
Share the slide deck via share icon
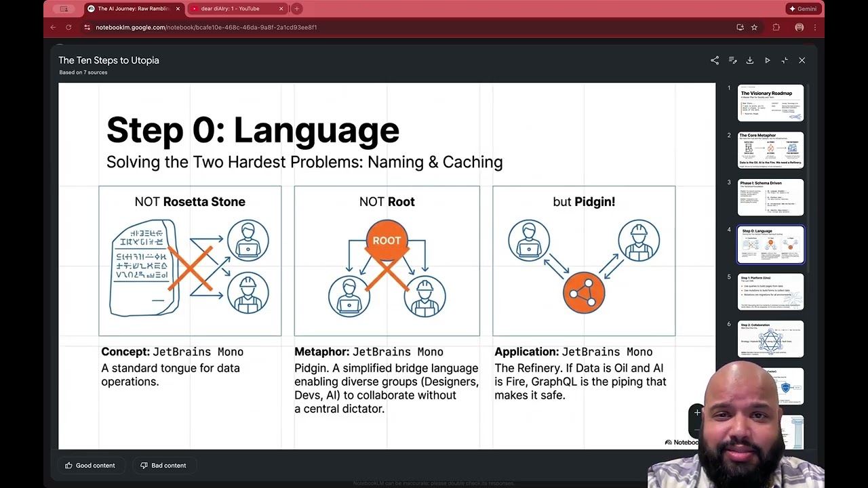715,60
